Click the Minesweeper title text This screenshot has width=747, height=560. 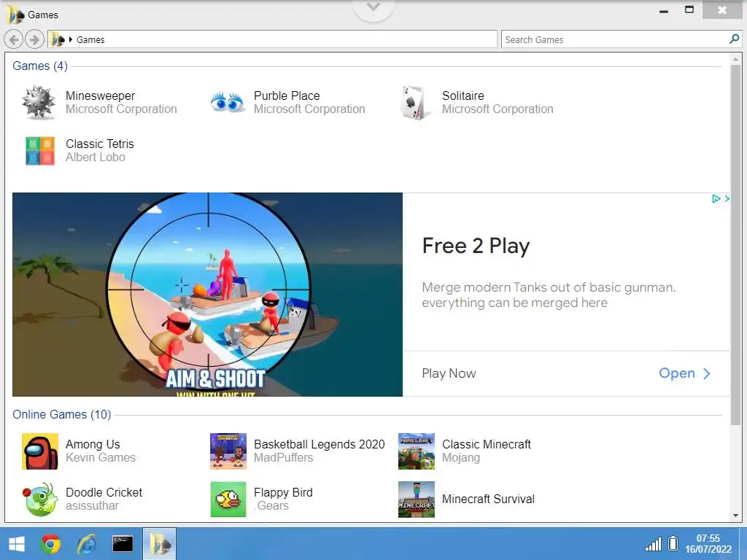[x=100, y=96]
